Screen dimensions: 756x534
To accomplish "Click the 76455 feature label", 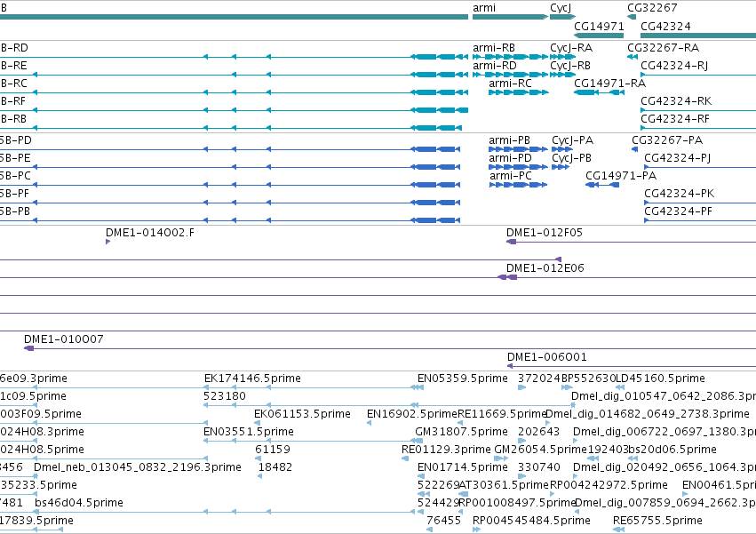I will point(443,521).
